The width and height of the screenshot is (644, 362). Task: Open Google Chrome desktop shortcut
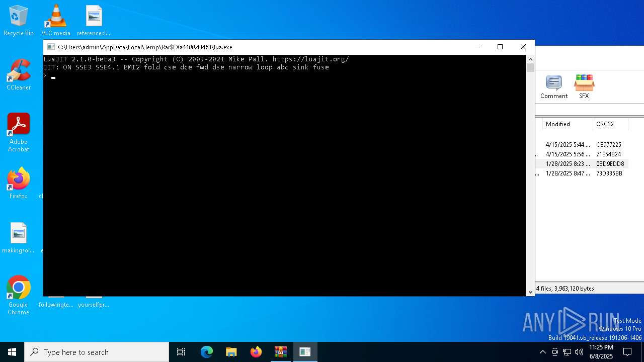coord(19,296)
